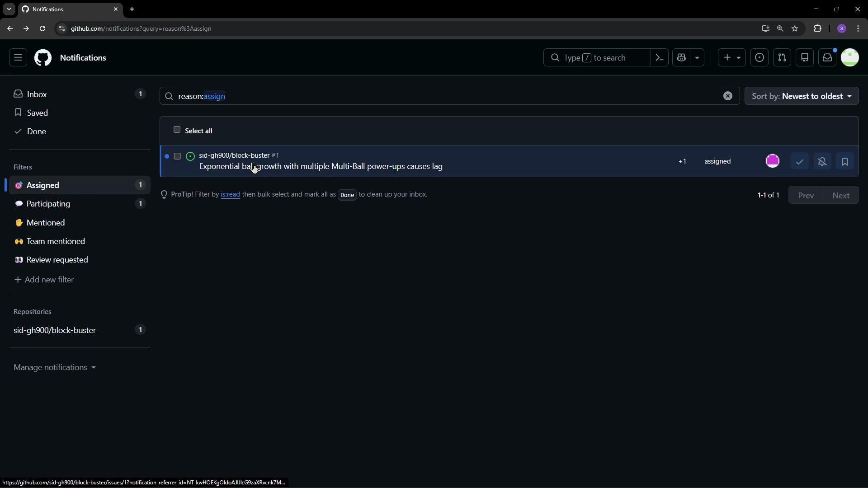868x488 pixels.
Task: Select the Participating filter
Action: (80, 204)
